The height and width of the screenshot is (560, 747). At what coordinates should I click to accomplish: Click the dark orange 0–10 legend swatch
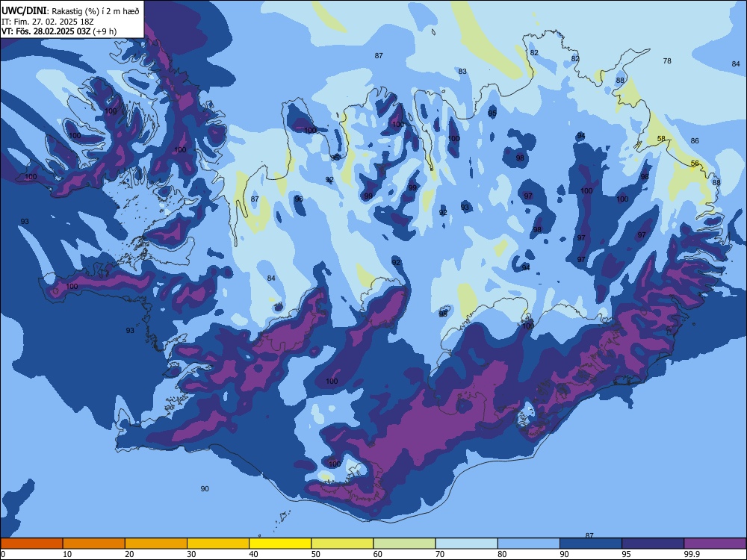coord(31,544)
